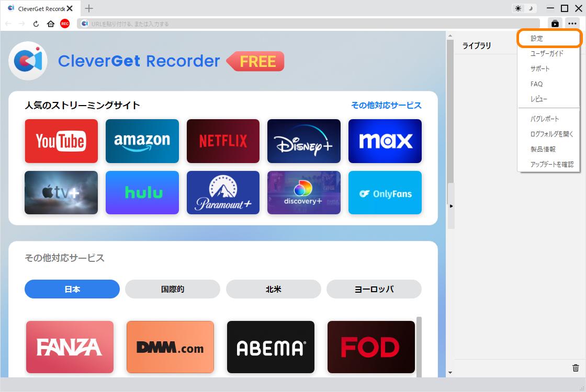This screenshot has width=586, height=392.
Task: Open the three-dot more menu
Action: click(572, 24)
